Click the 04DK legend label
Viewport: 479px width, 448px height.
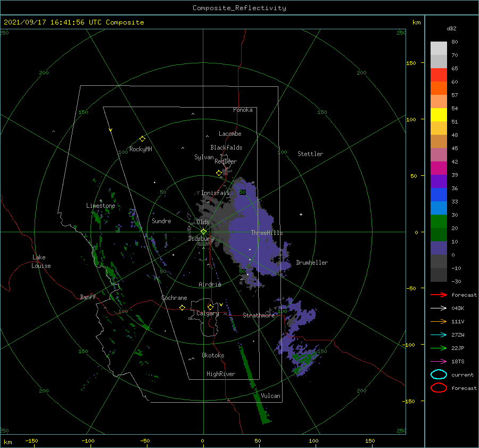point(458,308)
